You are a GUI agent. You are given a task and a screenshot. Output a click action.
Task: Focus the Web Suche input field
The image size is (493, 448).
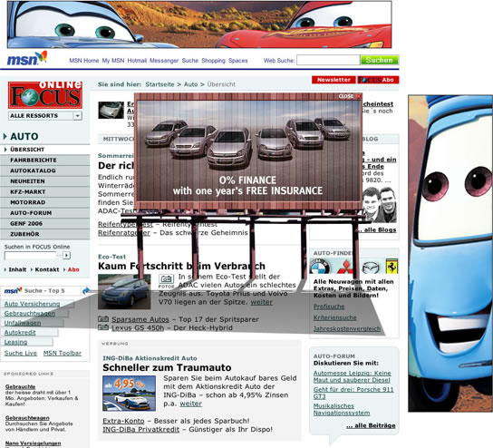point(328,60)
